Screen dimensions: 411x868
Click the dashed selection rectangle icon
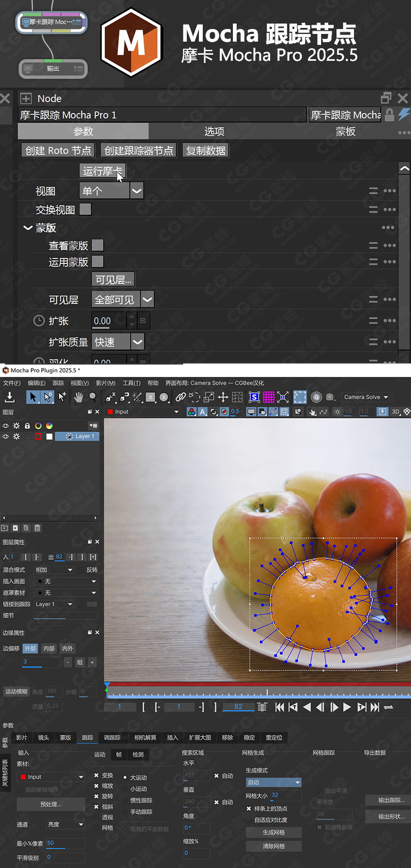pyautogui.click(x=300, y=397)
